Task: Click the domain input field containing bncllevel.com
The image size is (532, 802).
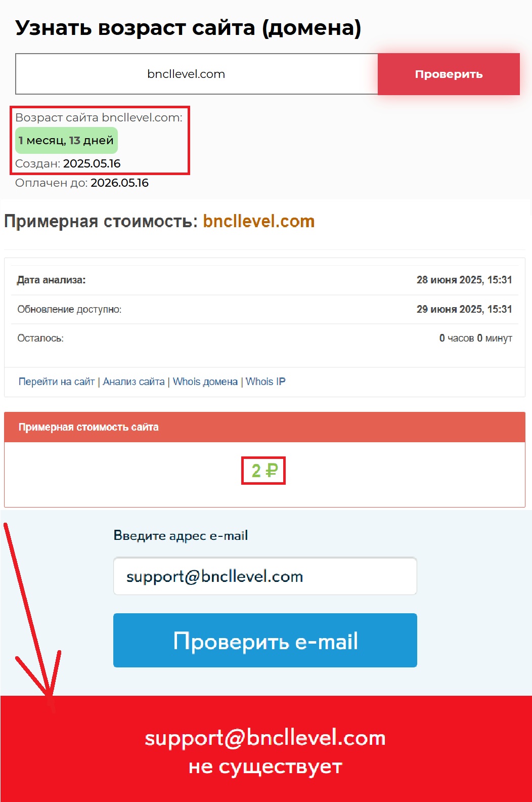Action: pyautogui.click(x=197, y=74)
